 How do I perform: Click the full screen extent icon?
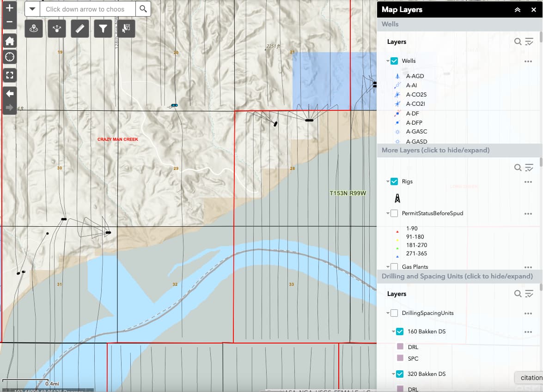click(x=10, y=75)
